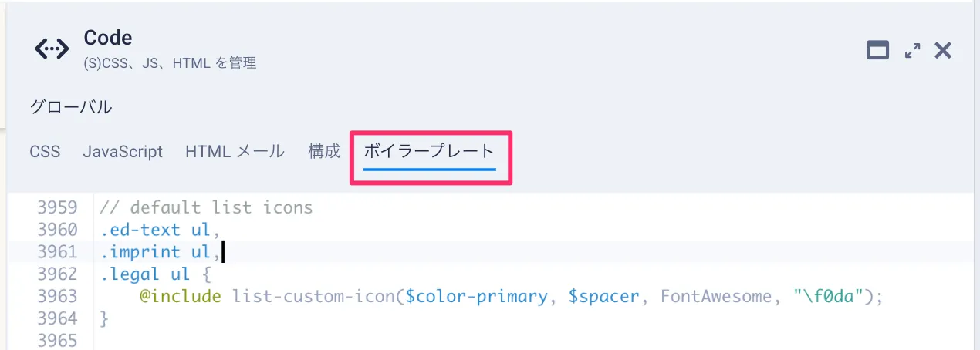Switch to the CSS tab
This screenshot has width=980, height=350.
click(x=45, y=152)
